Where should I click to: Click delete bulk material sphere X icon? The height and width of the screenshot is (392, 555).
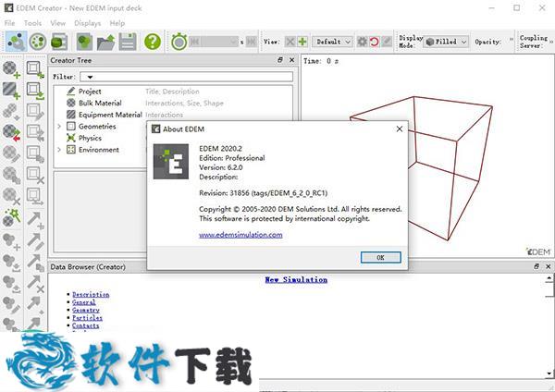12,196
